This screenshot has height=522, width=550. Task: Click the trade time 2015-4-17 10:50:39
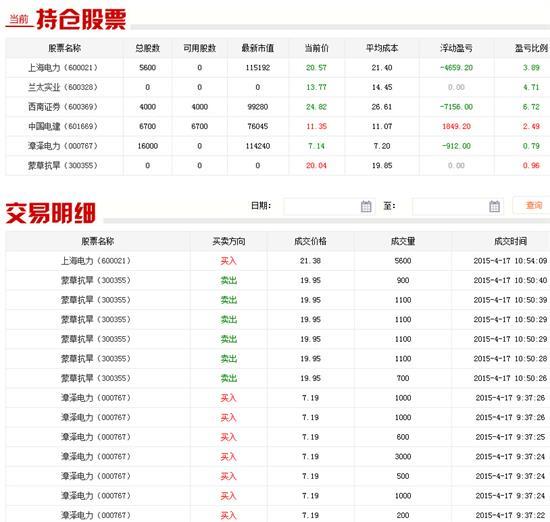tap(510, 300)
